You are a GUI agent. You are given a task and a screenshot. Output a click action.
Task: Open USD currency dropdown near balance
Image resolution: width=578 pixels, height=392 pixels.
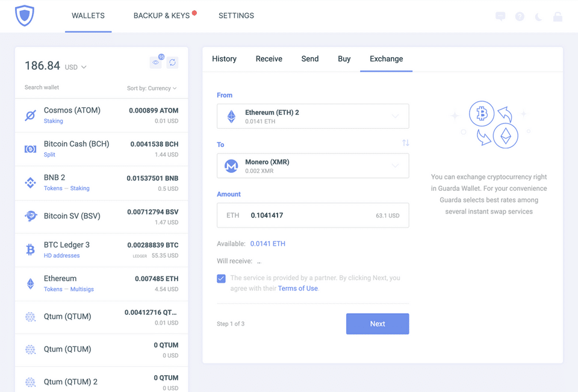(76, 67)
